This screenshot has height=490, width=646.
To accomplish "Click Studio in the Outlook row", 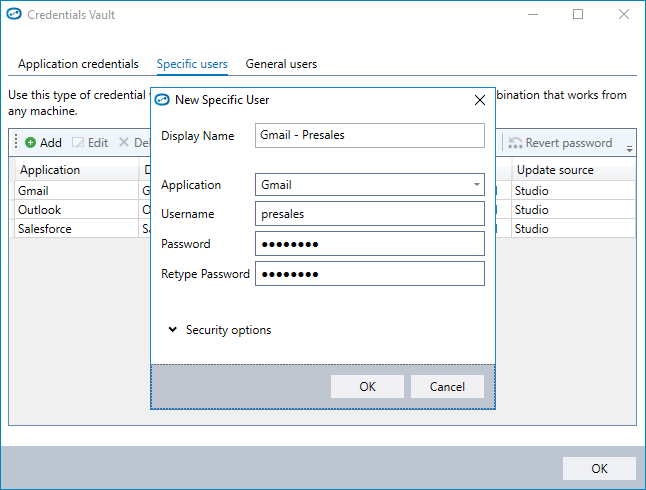I will pyautogui.click(x=531, y=210).
